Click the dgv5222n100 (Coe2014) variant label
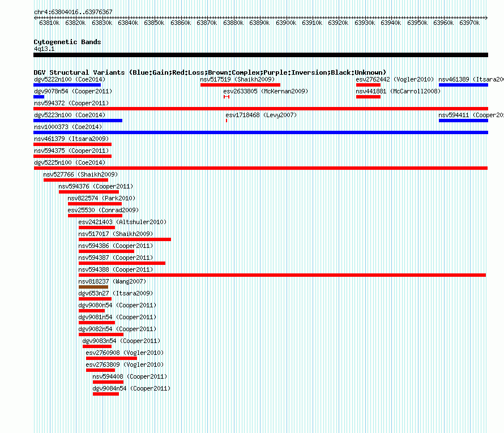 tap(70, 79)
